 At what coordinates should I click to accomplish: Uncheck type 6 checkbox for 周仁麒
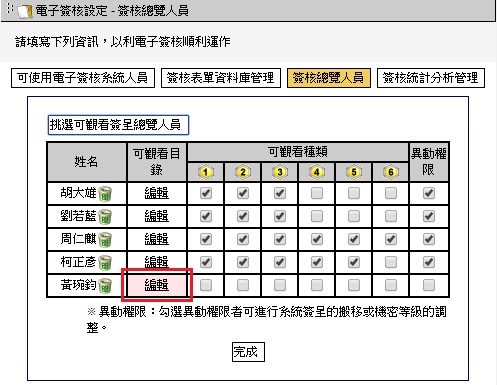[391, 239]
